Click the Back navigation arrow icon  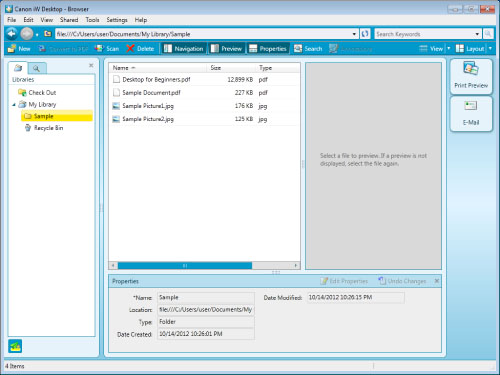pyautogui.click(x=11, y=34)
